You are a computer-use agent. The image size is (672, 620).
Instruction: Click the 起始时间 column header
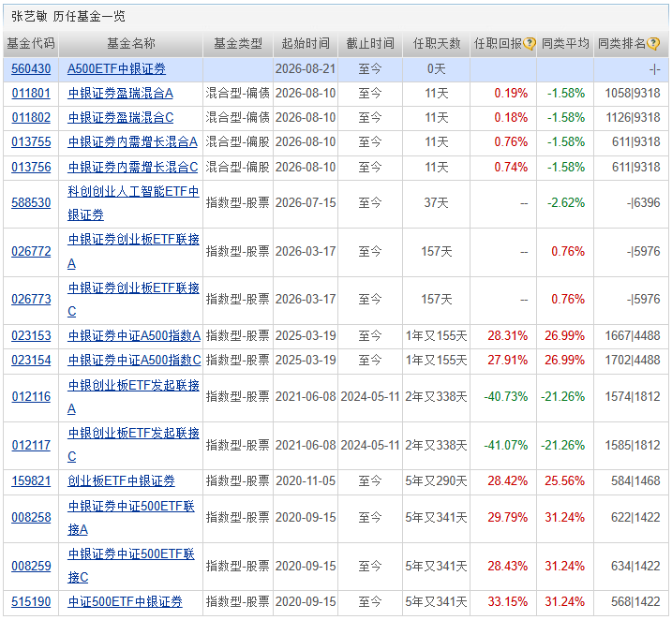point(306,43)
